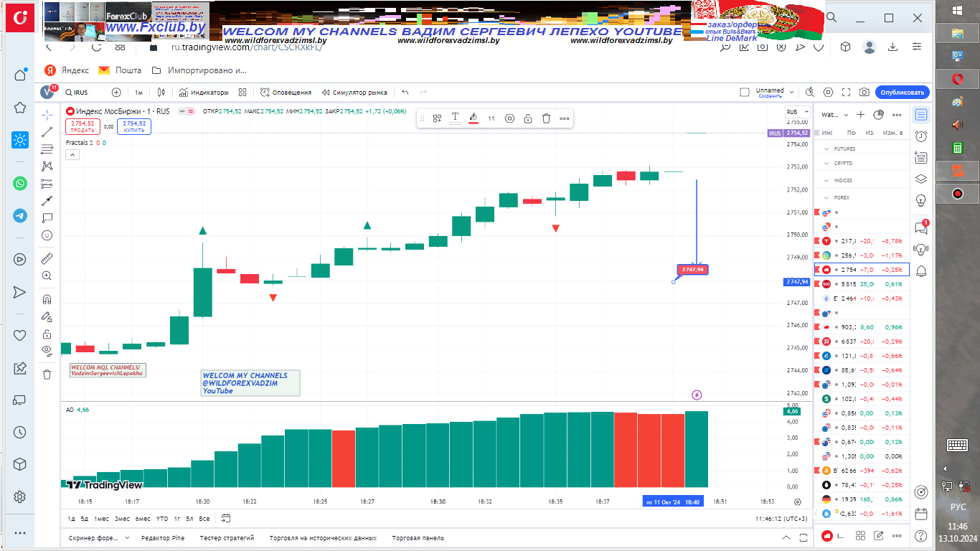
Task: Open the Unnamed layout dropdown arrow
Action: (x=791, y=93)
